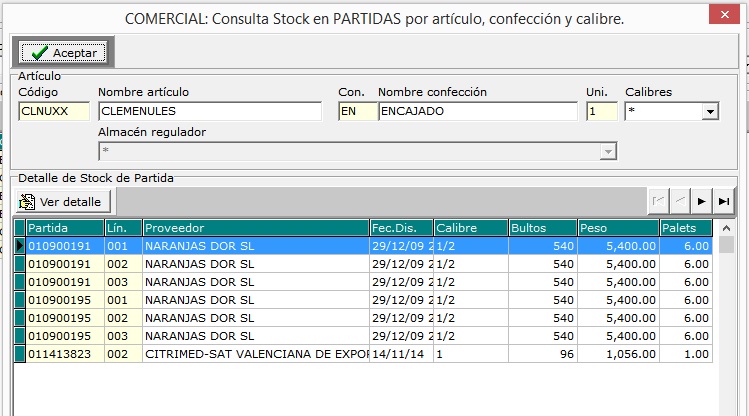Click the Aceptar button with green checkmark

63,53
